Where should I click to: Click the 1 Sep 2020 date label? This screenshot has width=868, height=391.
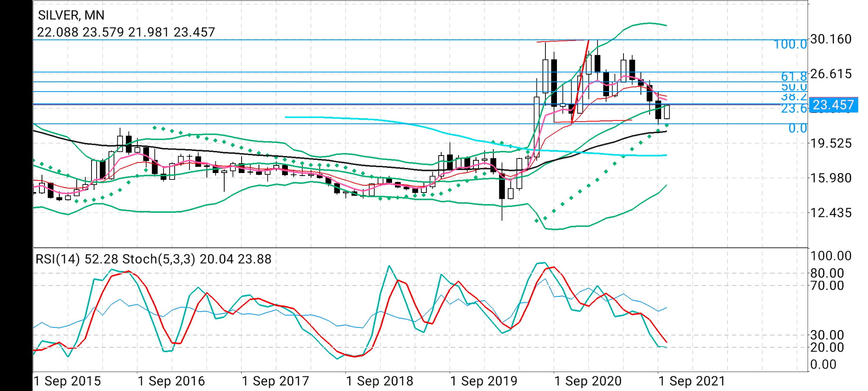pos(588,381)
